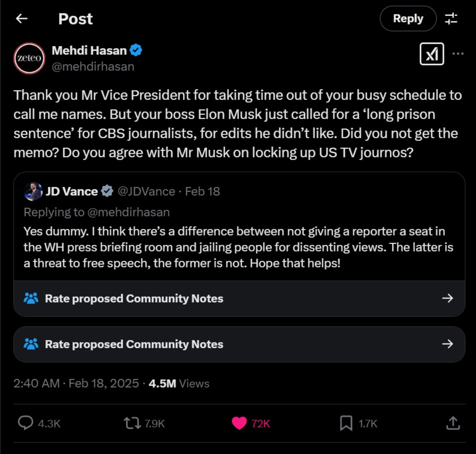Click the Reply button at the top
The image size is (476, 454).
click(408, 18)
